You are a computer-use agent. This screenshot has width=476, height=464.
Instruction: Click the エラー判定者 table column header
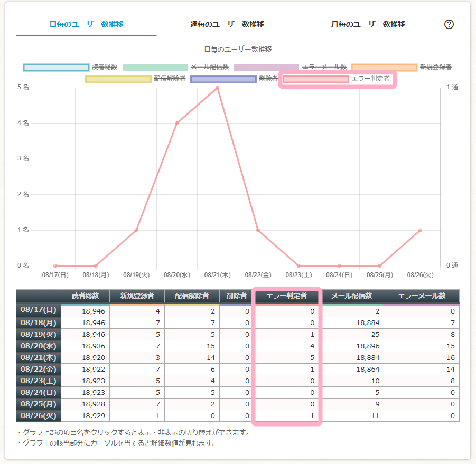[x=286, y=296]
